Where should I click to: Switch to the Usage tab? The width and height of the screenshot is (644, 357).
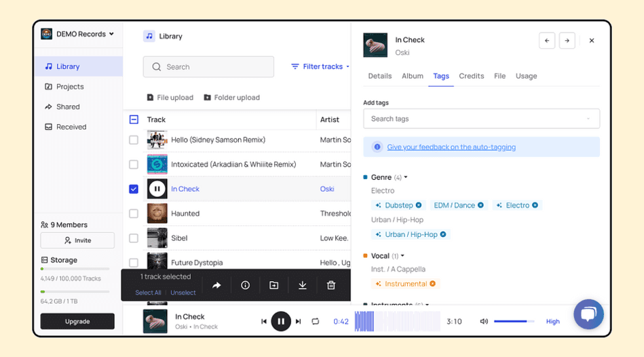coord(526,76)
